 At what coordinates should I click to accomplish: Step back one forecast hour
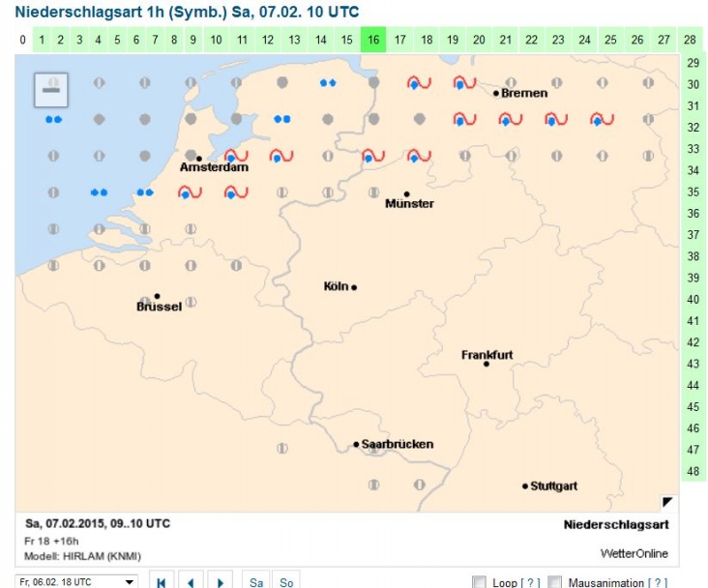(191, 581)
